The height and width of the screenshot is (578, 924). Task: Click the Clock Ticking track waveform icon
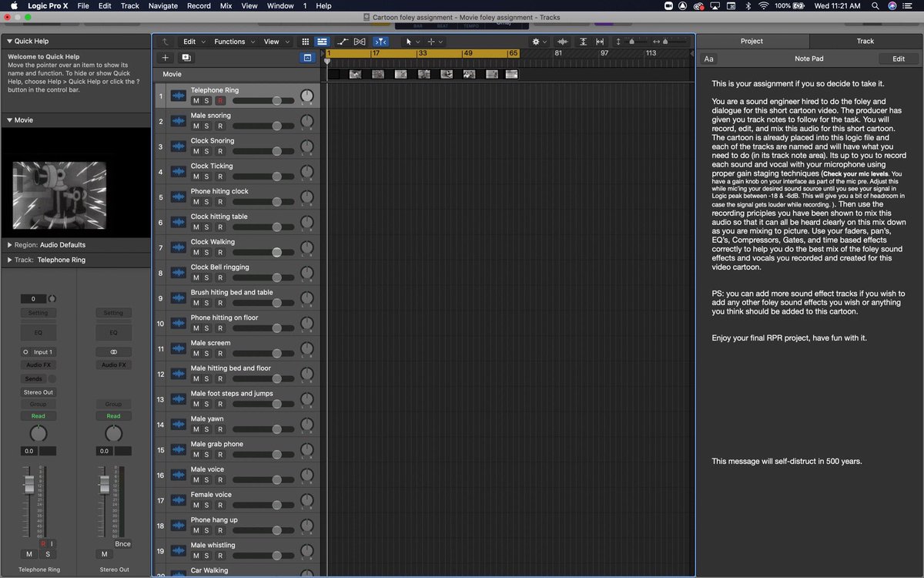(179, 172)
